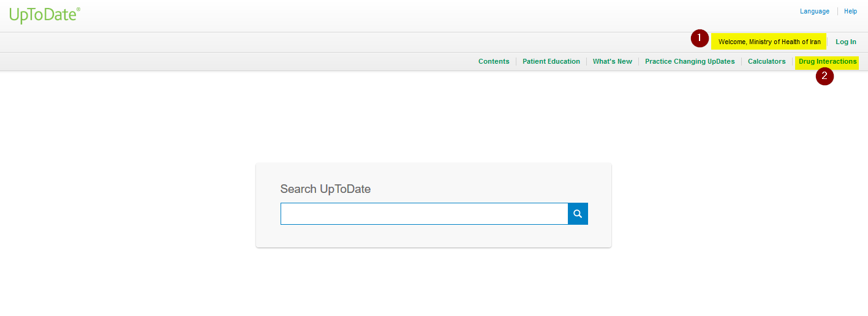868x316 pixels.
Task: Click the "Search UpToDate" heading label
Action: pyautogui.click(x=325, y=189)
